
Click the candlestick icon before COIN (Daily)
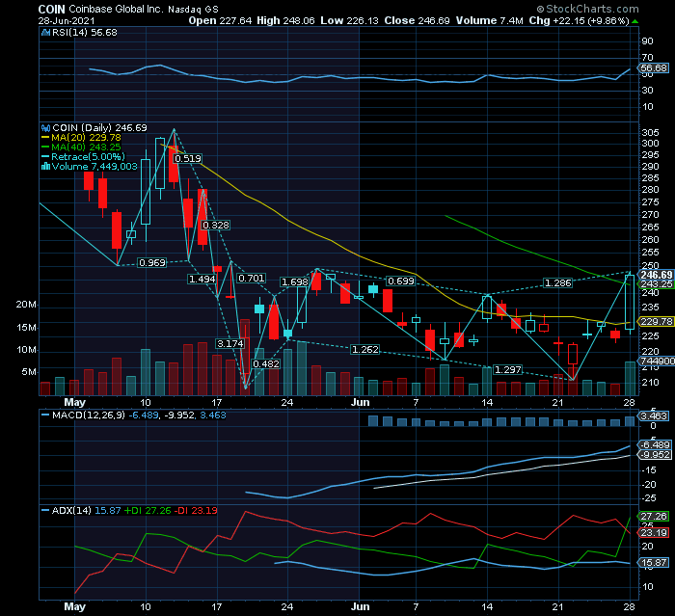pos(45,128)
